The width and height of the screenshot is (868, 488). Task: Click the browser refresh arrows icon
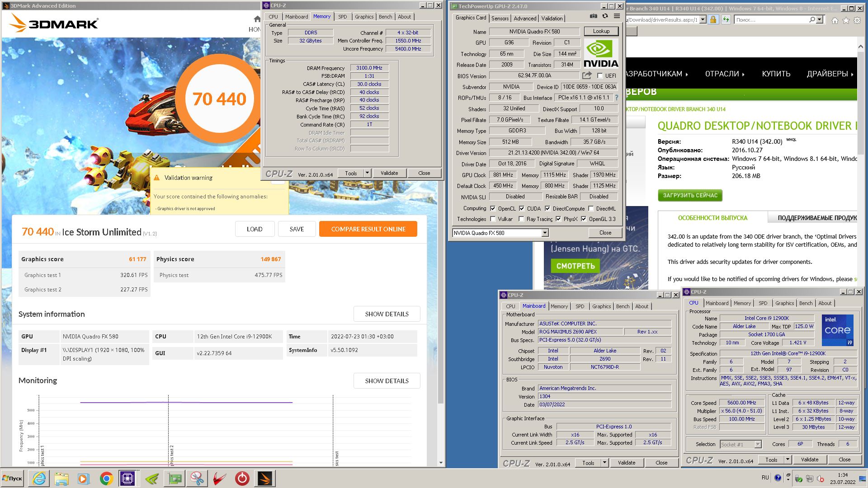pos(726,20)
